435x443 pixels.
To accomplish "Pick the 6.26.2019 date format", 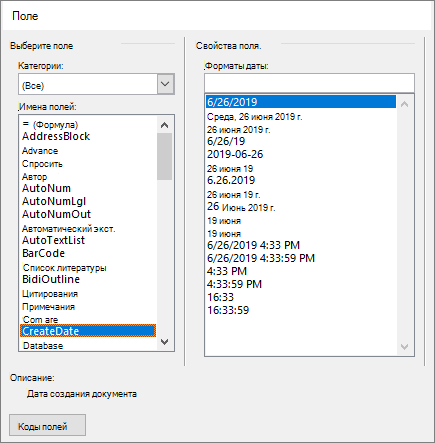I will tap(231, 180).
